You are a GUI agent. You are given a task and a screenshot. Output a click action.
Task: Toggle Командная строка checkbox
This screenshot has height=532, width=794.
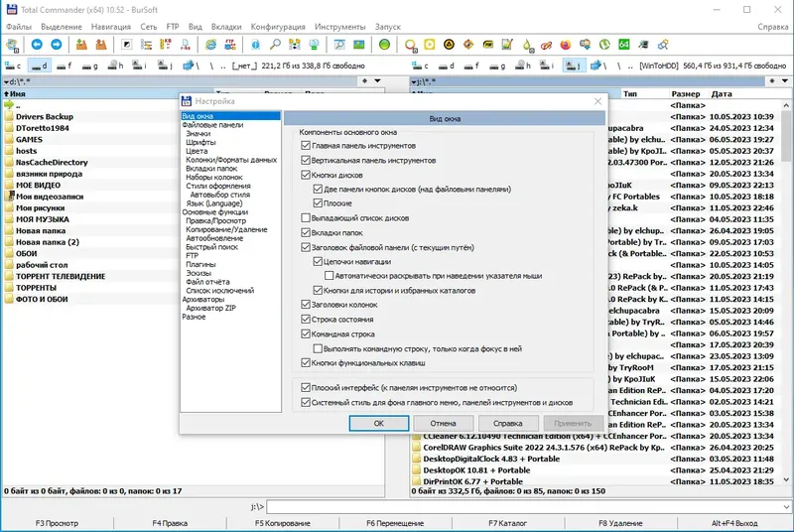(x=306, y=333)
